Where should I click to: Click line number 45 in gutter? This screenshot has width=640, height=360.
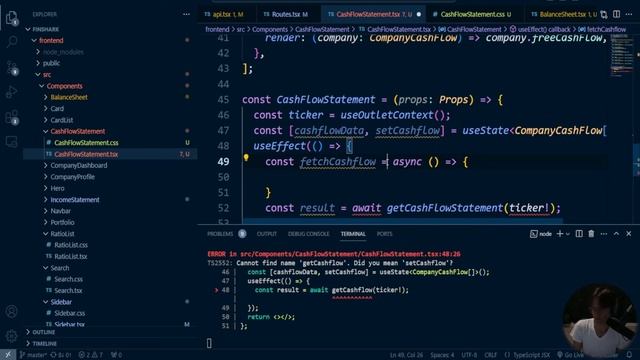pos(223,100)
